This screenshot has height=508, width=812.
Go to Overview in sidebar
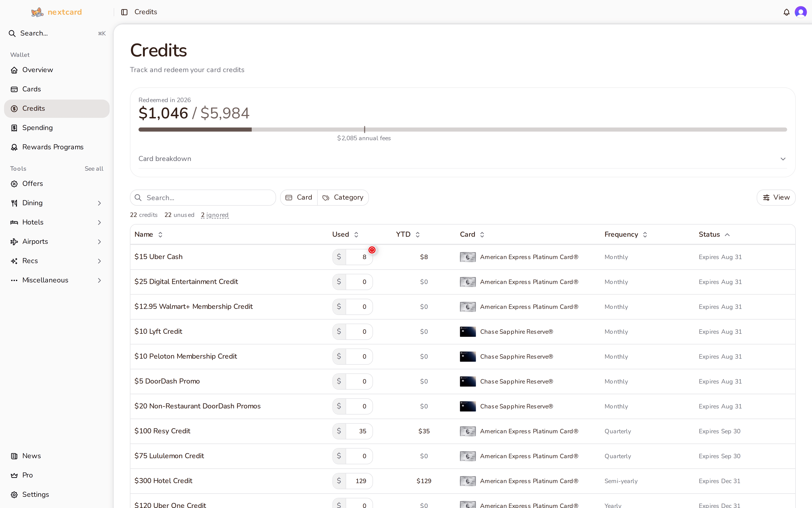57,70
